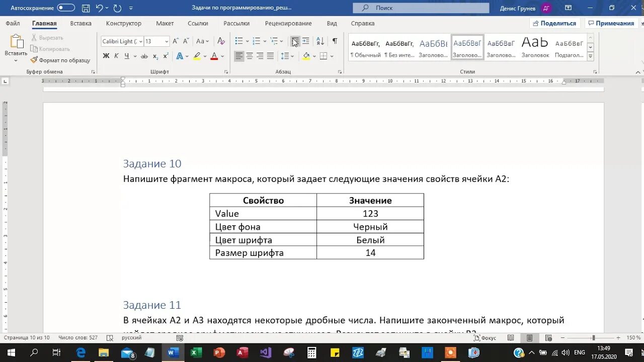This screenshot has width=644, height=362.
Task: Click the Decrease Indent icon
Action: pos(295,41)
